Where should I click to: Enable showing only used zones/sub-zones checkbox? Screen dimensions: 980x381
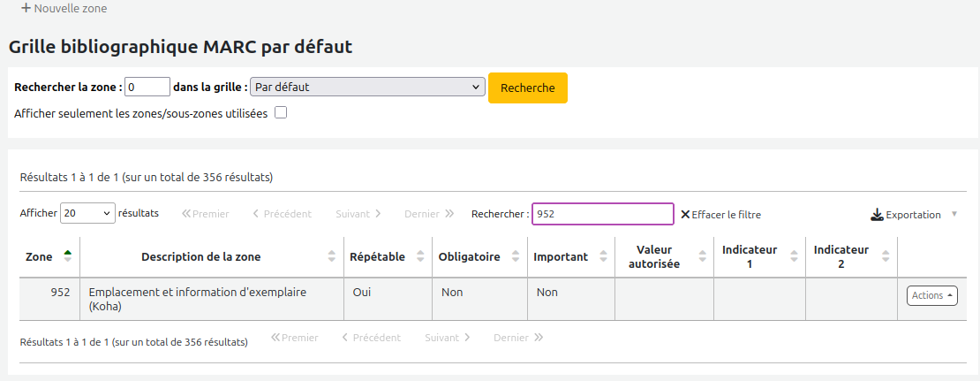281,113
